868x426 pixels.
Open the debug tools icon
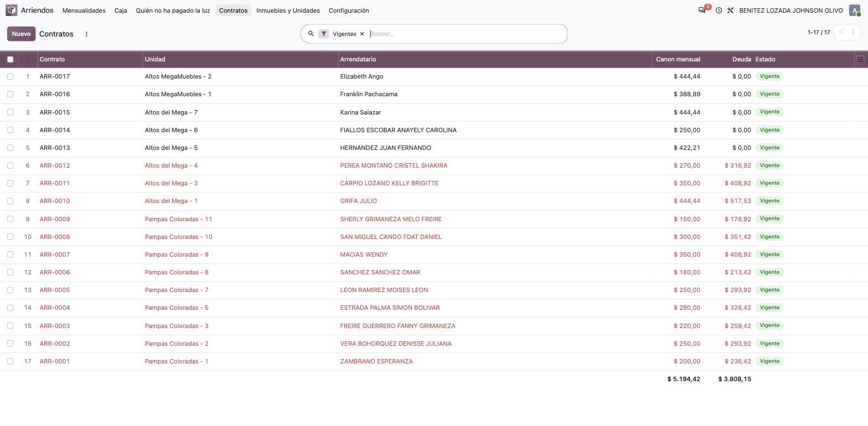[x=730, y=11]
